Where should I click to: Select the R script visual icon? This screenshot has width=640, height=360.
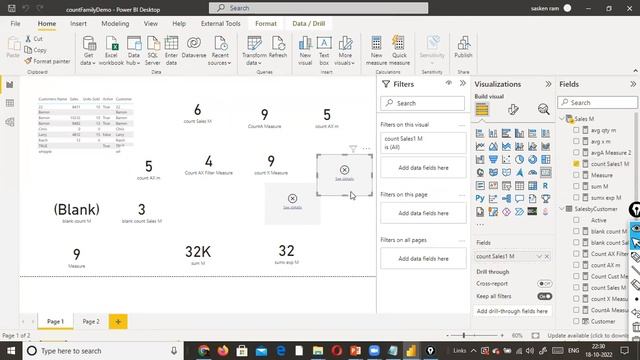tap(545, 185)
